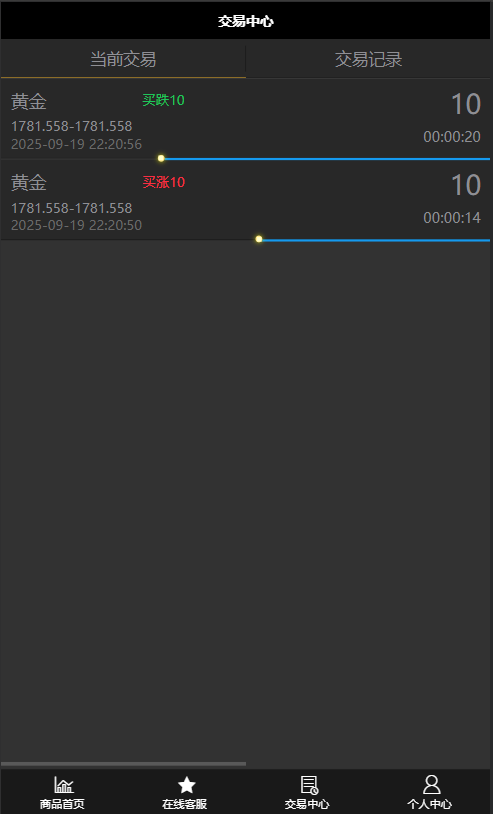Click the 买跌10 green label
Image resolution: width=493 pixels, height=814 pixels.
click(163, 100)
